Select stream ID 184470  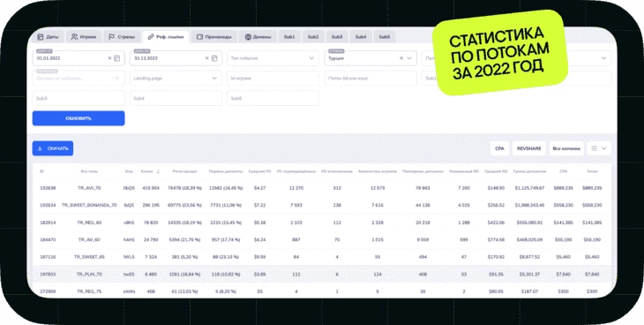coord(48,239)
